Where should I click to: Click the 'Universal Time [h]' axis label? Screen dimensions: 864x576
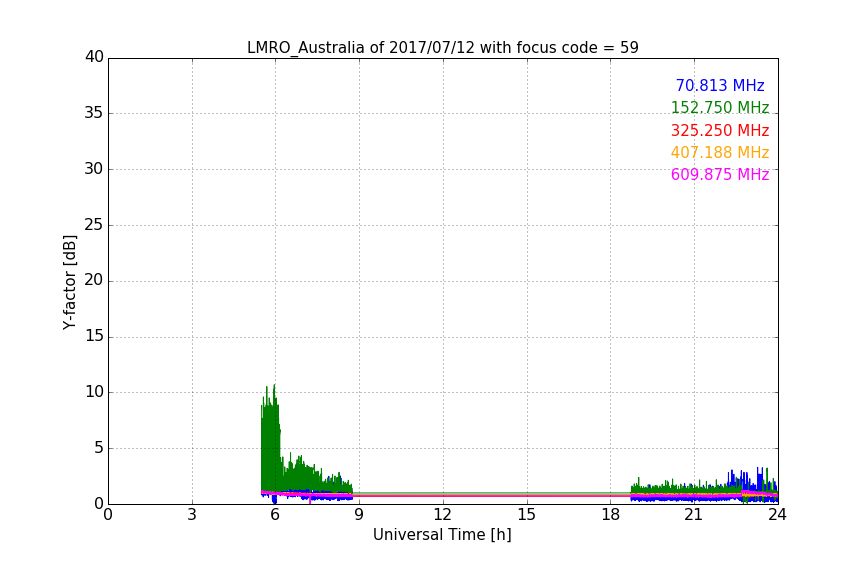442,535
